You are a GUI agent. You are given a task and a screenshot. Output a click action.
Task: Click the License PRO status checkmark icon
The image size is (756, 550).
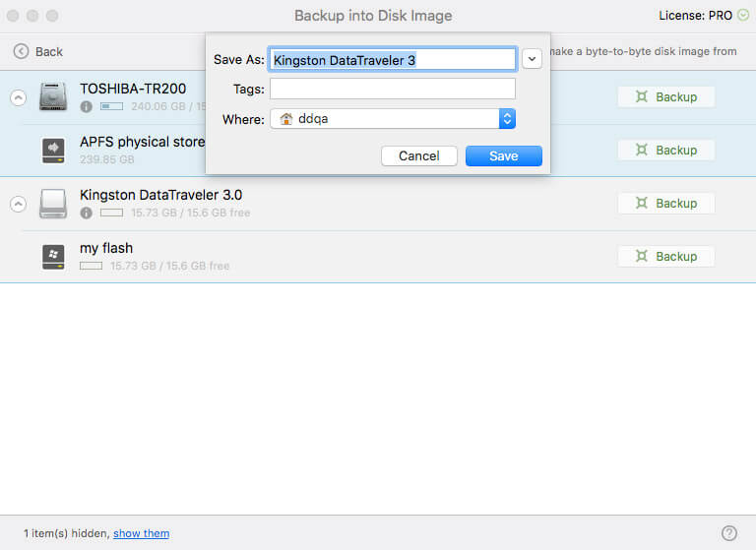click(x=743, y=16)
